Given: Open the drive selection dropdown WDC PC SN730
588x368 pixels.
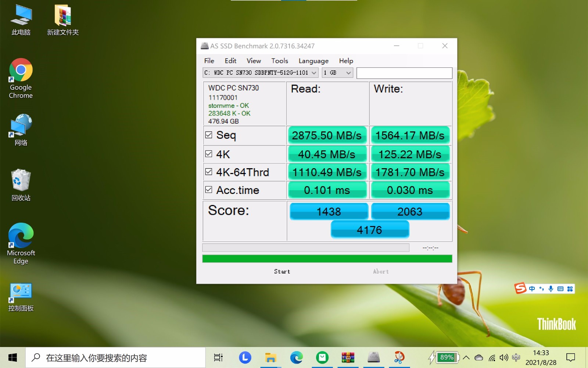Looking at the screenshot, I should [261, 72].
